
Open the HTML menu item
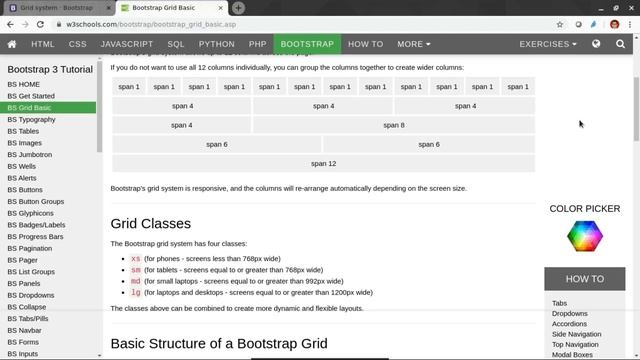click(43, 44)
